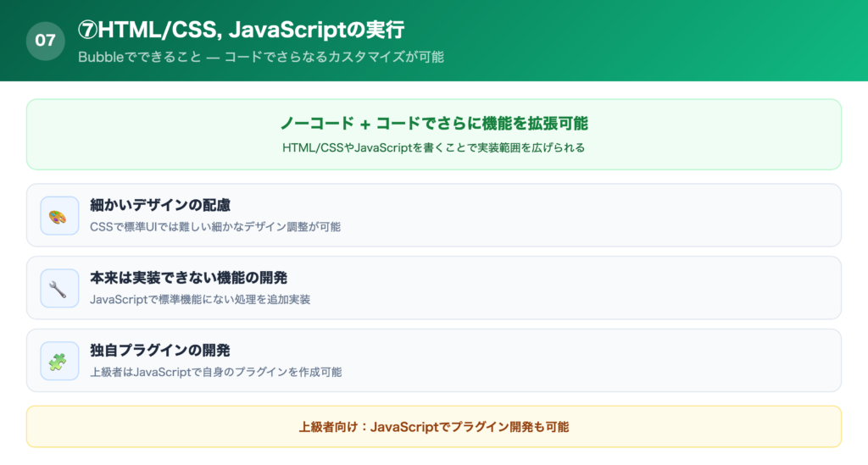Click the text CSSで標準UIでは難しい細かなデザイン調整が可能
868x465 pixels.
[x=215, y=227]
